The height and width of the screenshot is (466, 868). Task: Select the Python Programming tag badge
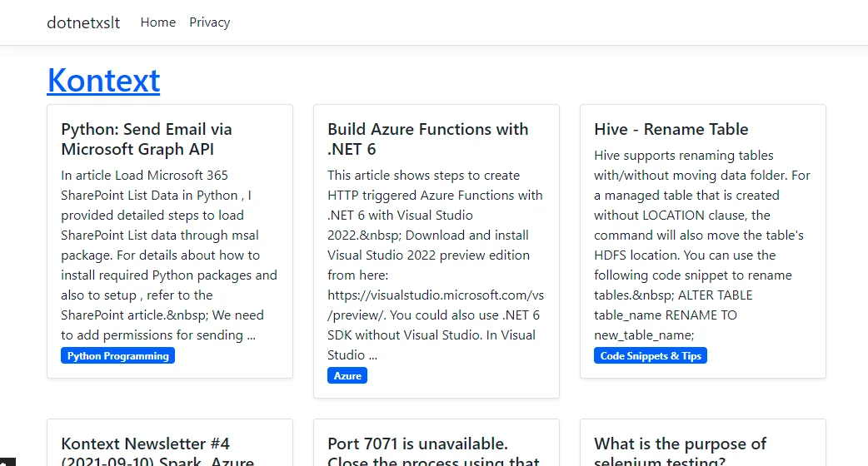pos(117,356)
